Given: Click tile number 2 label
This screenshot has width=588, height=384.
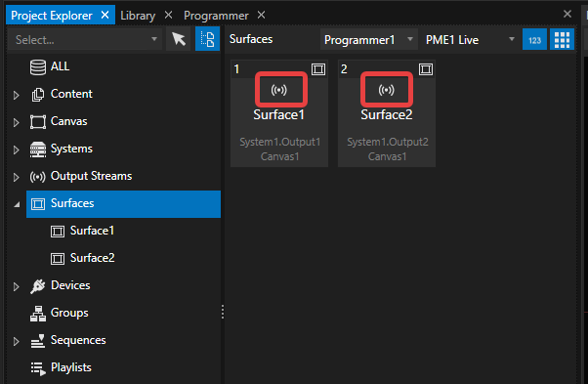Looking at the screenshot, I should click(x=344, y=69).
